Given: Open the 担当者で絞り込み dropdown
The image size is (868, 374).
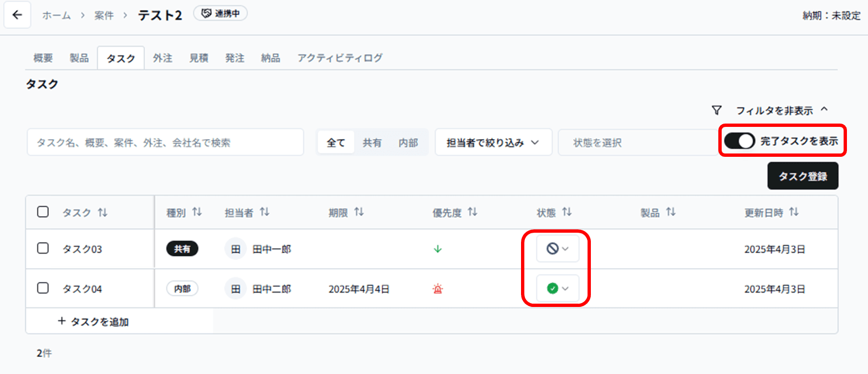Looking at the screenshot, I should point(492,142).
